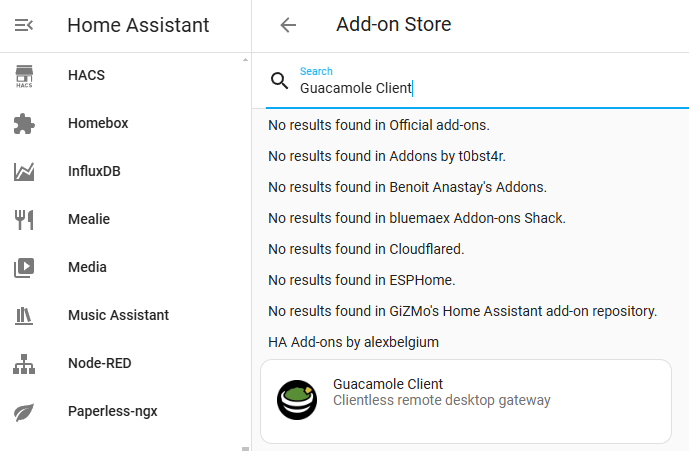The image size is (689, 451).
Task: Open HACS from the sidebar
Action: [86, 76]
